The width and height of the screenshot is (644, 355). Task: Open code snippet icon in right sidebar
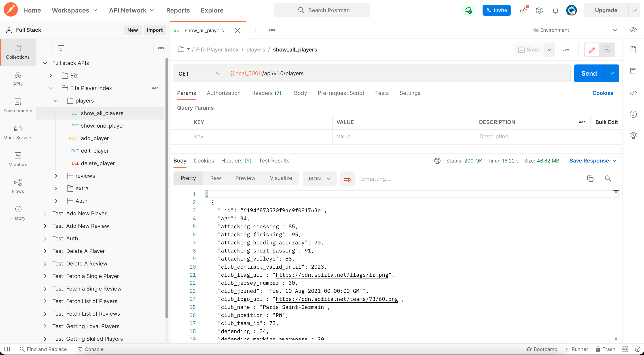click(633, 93)
